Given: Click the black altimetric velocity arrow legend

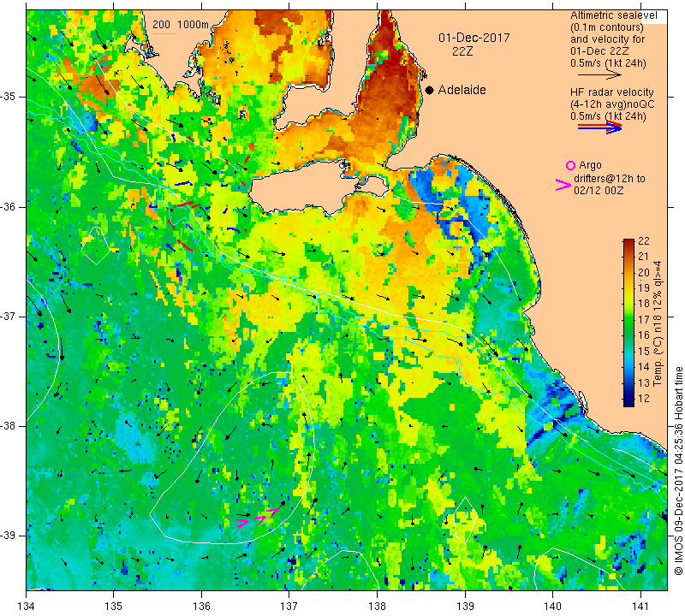Looking at the screenshot, I should pyautogui.click(x=599, y=75).
